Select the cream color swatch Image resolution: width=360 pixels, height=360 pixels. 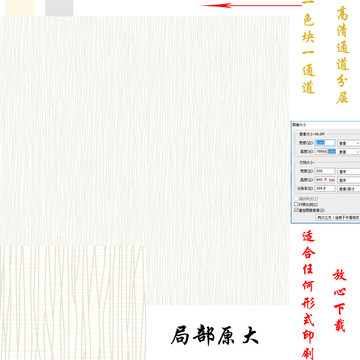[x=20, y=7]
